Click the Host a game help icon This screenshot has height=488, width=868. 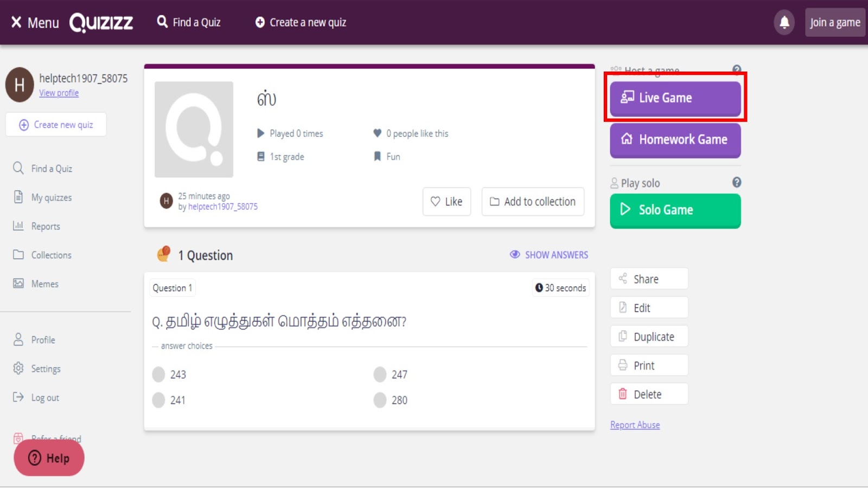[737, 69]
